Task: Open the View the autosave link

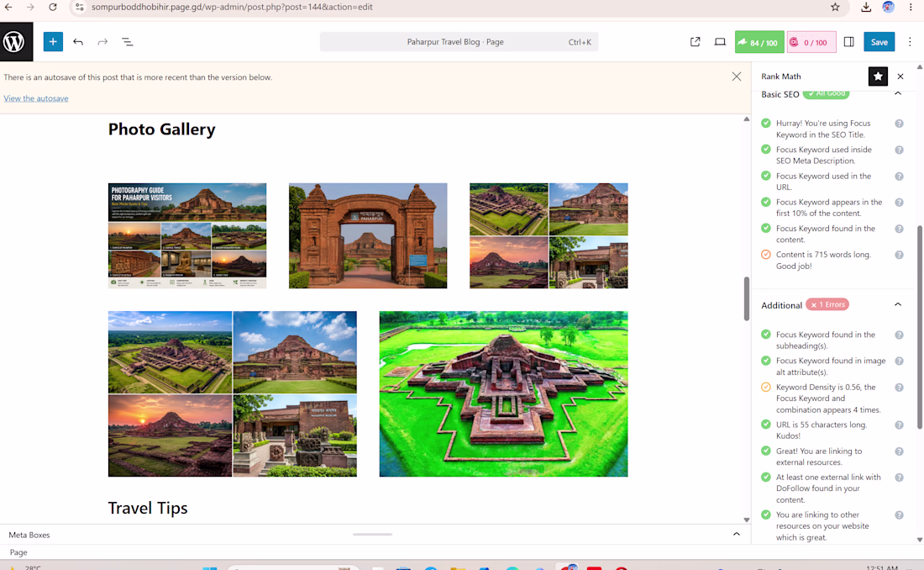Action: coord(36,98)
